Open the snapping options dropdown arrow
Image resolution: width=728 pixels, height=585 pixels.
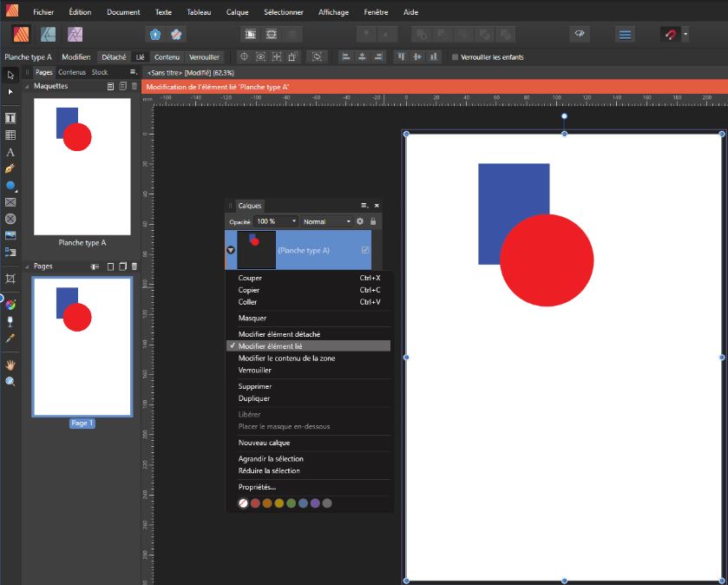click(685, 35)
